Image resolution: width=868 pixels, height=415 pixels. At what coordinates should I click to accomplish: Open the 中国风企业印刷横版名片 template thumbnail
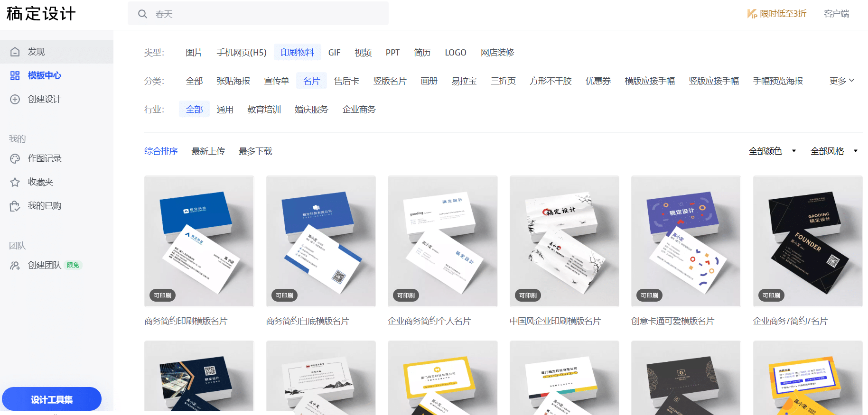pyautogui.click(x=564, y=241)
